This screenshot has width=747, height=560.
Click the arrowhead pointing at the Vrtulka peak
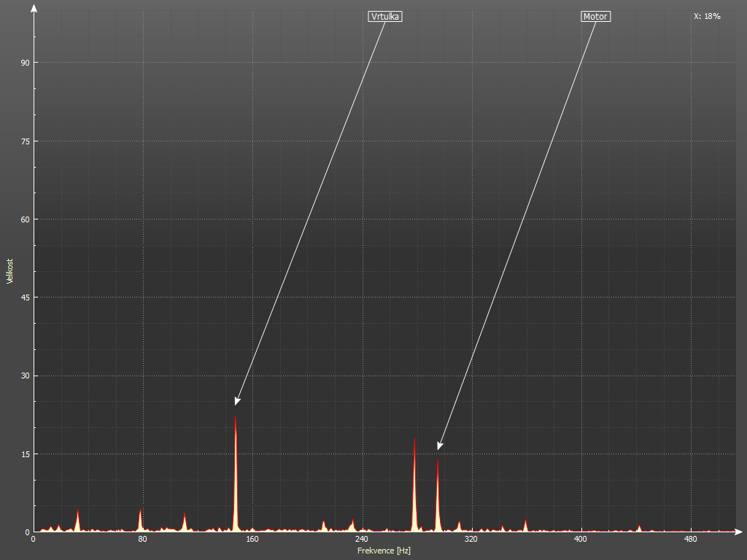pyautogui.click(x=237, y=401)
